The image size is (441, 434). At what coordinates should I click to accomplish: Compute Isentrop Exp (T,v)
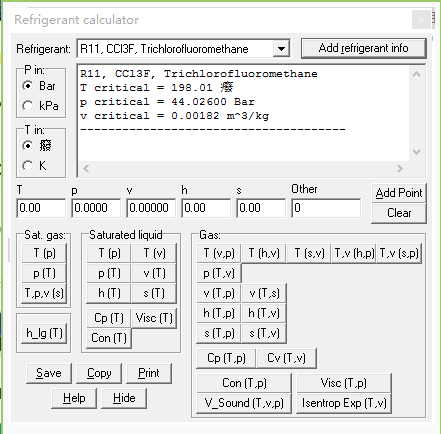point(344,403)
